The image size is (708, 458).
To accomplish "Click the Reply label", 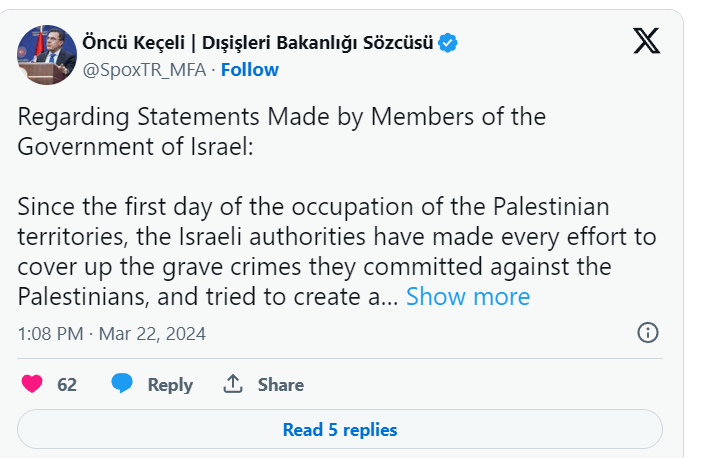I will 170,385.
